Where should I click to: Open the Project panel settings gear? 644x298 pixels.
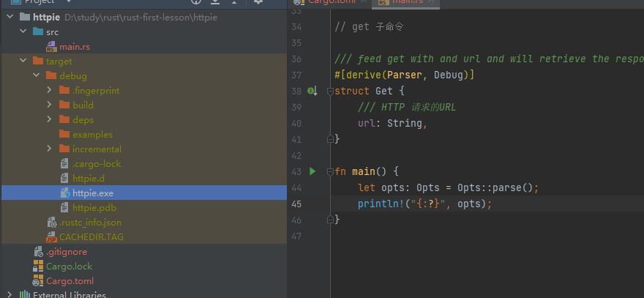(x=258, y=1)
